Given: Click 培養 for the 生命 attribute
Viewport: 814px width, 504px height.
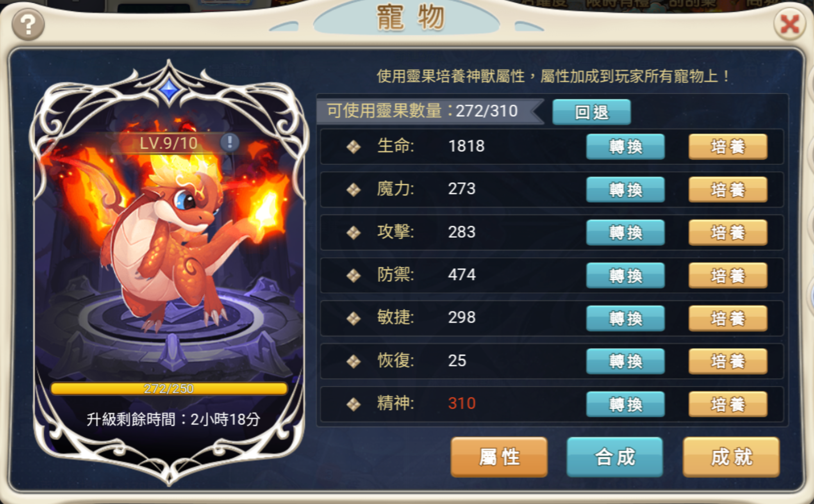Looking at the screenshot, I should [728, 147].
